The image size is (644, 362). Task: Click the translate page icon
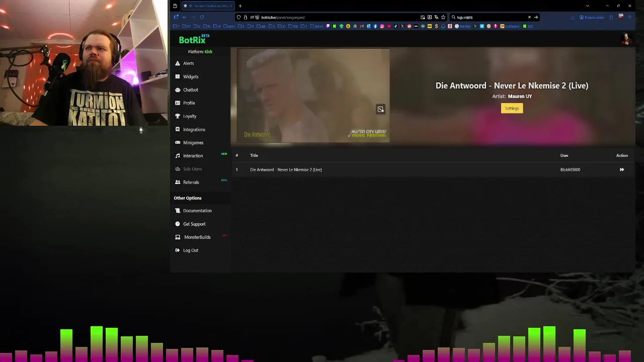[x=436, y=17]
